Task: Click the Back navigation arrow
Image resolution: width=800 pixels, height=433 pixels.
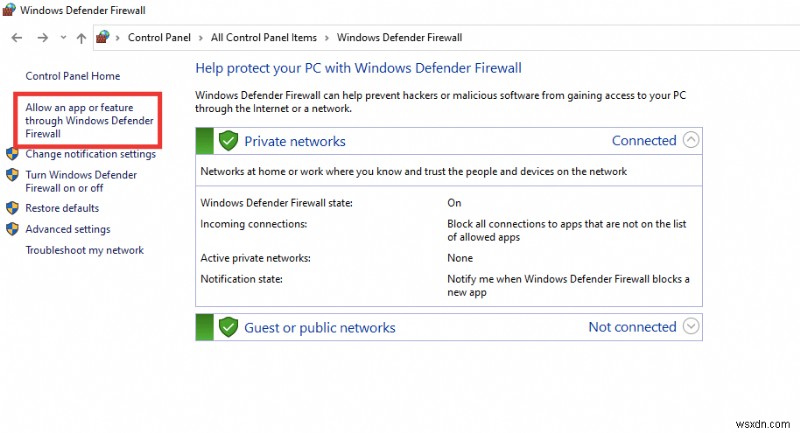Action: coord(16,38)
